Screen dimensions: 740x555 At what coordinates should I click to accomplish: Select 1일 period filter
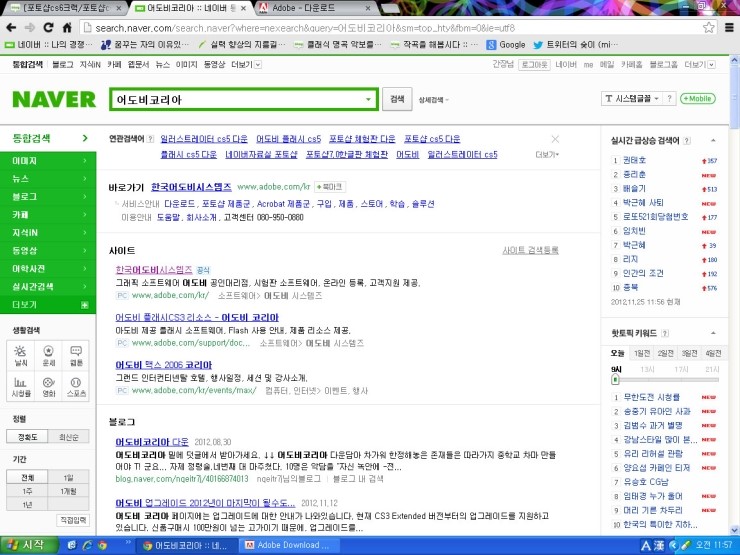point(68,478)
